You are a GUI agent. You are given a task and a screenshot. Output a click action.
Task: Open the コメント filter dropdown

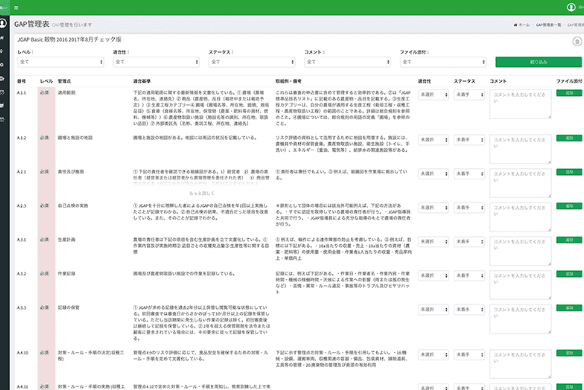pos(347,62)
